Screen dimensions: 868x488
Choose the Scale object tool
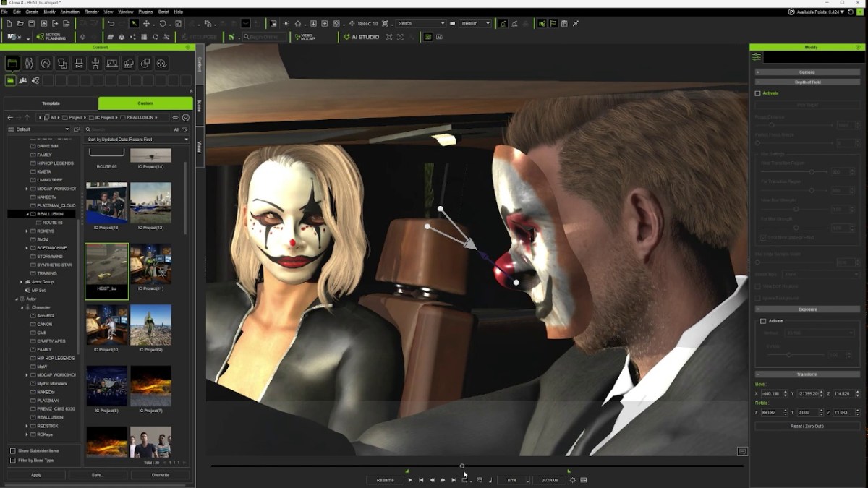coord(178,23)
